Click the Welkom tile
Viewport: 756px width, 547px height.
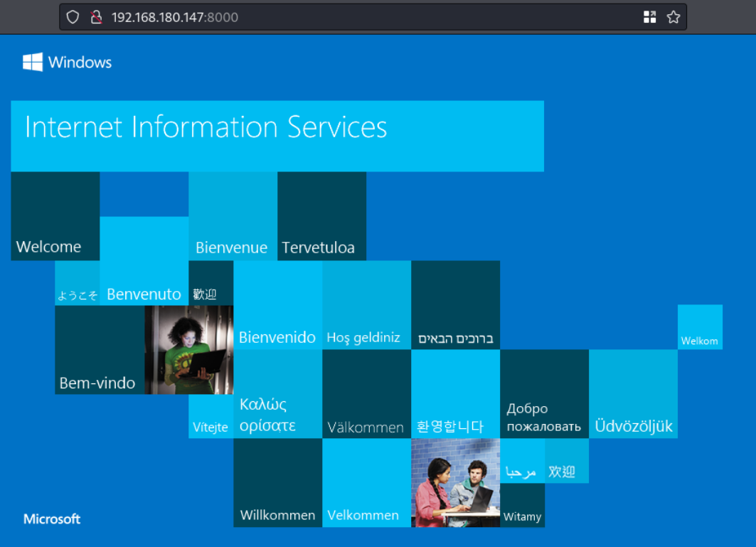pyautogui.click(x=700, y=327)
